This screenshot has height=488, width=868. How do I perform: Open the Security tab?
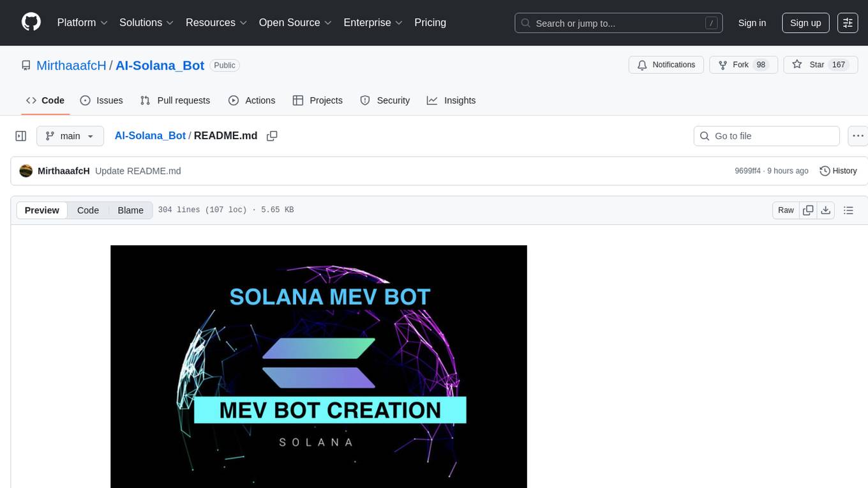(385, 100)
